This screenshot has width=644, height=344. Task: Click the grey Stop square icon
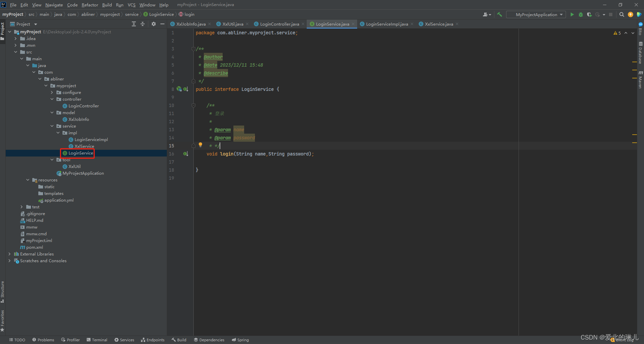pos(611,14)
